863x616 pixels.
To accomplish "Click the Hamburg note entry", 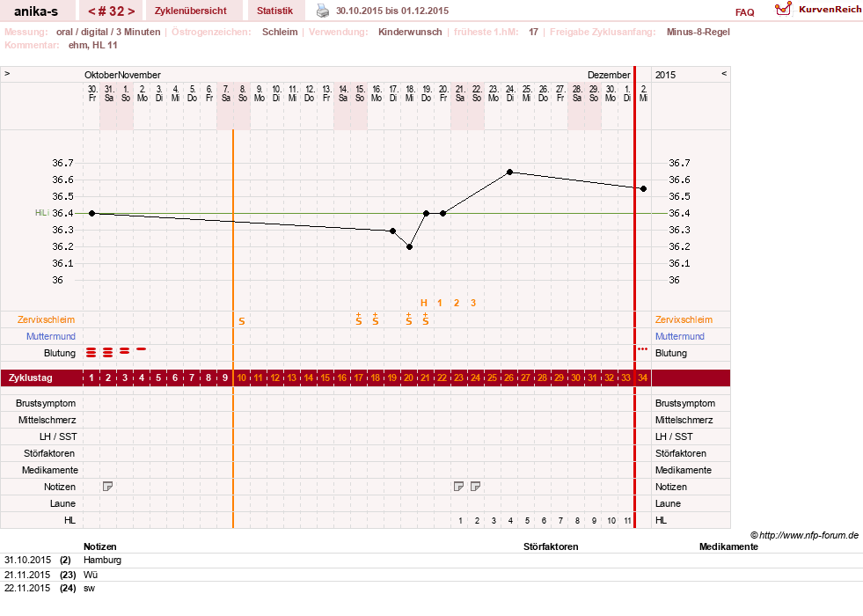I will [x=102, y=560].
